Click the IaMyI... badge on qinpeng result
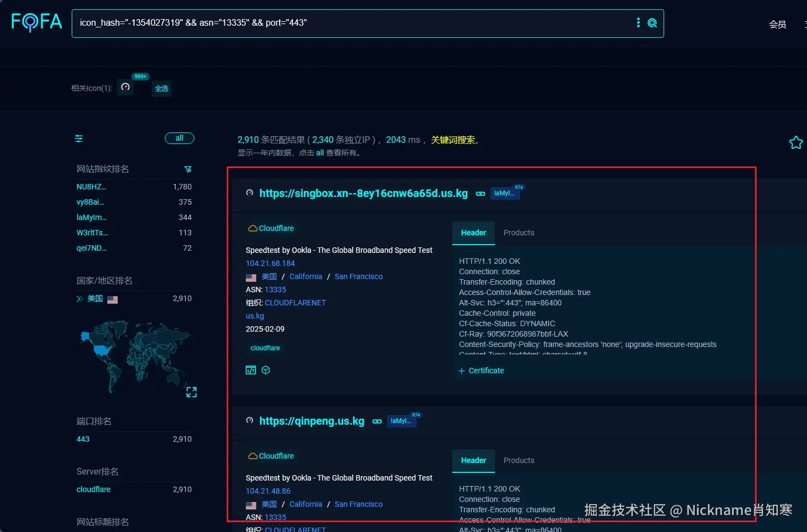Viewport: 807px width, 532px height. [x=401, y=421]
